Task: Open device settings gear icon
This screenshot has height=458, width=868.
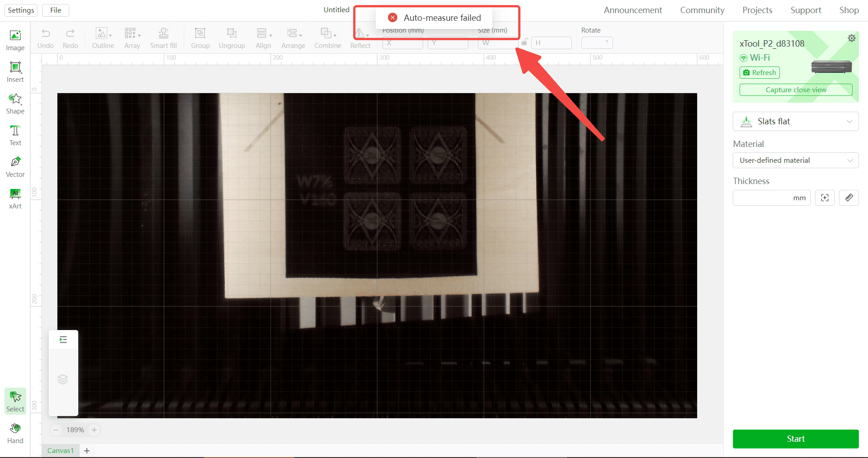Action: click(852, 38)
